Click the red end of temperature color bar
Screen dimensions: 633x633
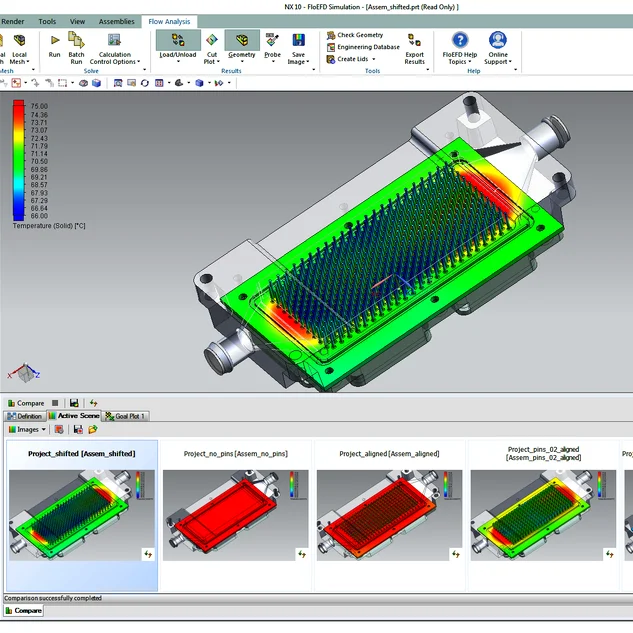[x=19, y=107]
